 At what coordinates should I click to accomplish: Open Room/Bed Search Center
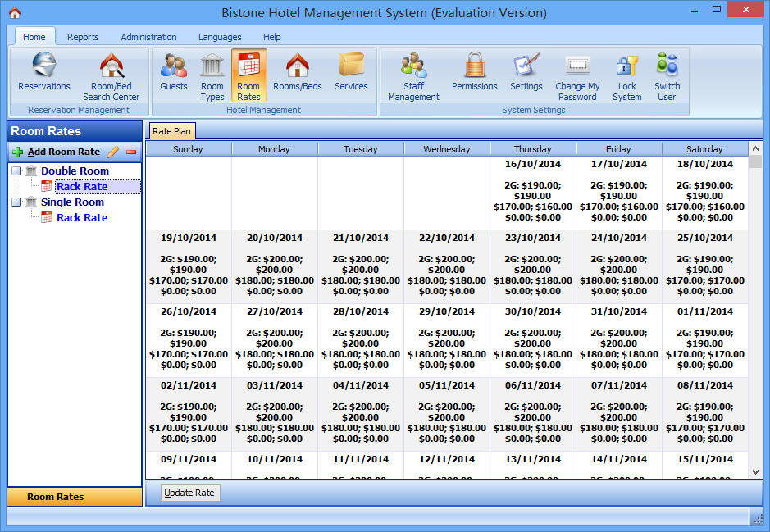click(112, 76)
